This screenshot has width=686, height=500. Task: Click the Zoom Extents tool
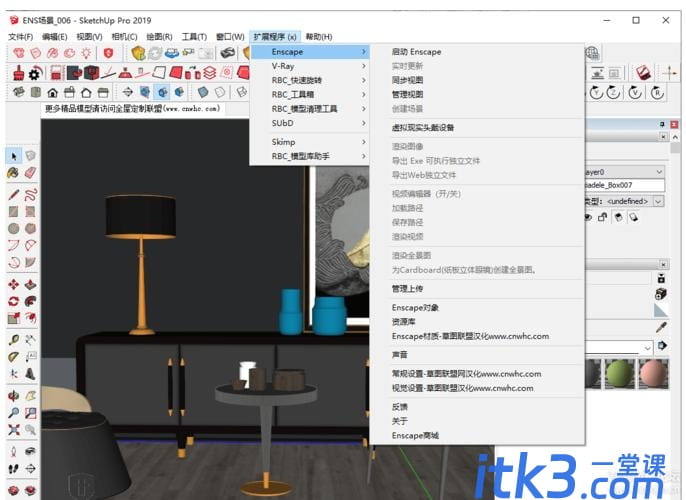14,430
